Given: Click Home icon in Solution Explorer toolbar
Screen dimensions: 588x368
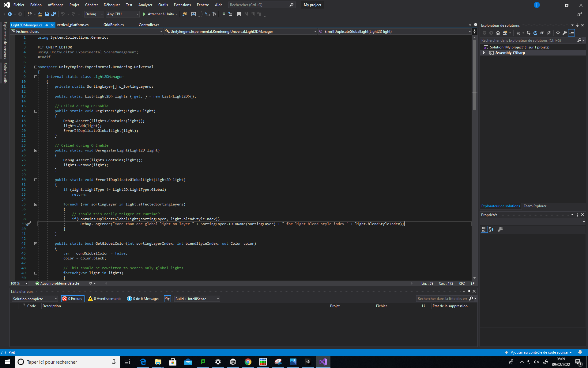Looking at the screenshot, I should (x=498, y=33).
